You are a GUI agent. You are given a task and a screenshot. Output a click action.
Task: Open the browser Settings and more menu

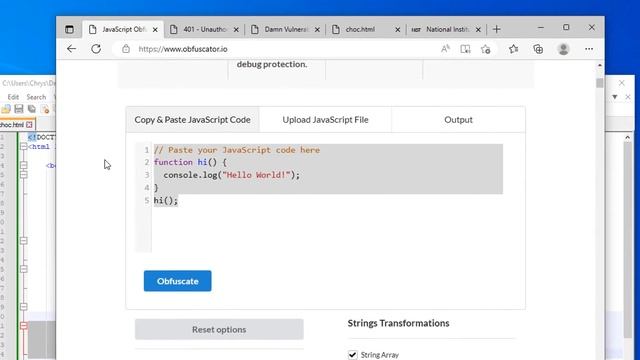pos(589,49)
